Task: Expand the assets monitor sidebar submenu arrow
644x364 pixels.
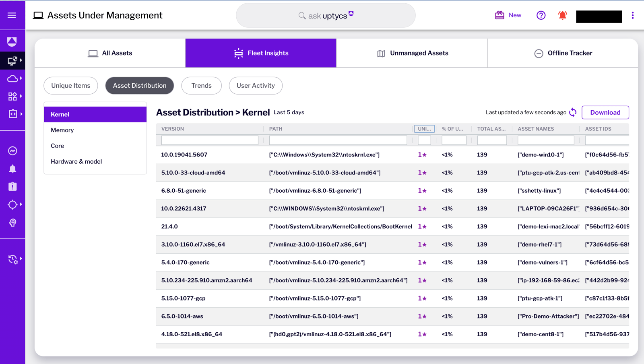Action: [x=21, y=60]
